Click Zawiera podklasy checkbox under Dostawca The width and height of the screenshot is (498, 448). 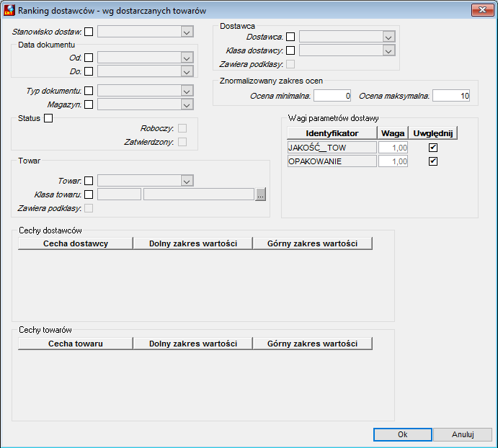click(290, 64)
